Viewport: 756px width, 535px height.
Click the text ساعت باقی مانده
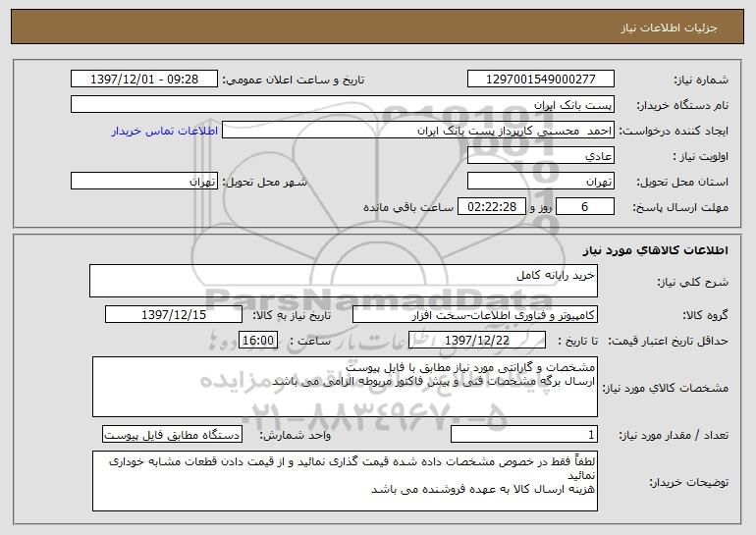click(407, 207)
